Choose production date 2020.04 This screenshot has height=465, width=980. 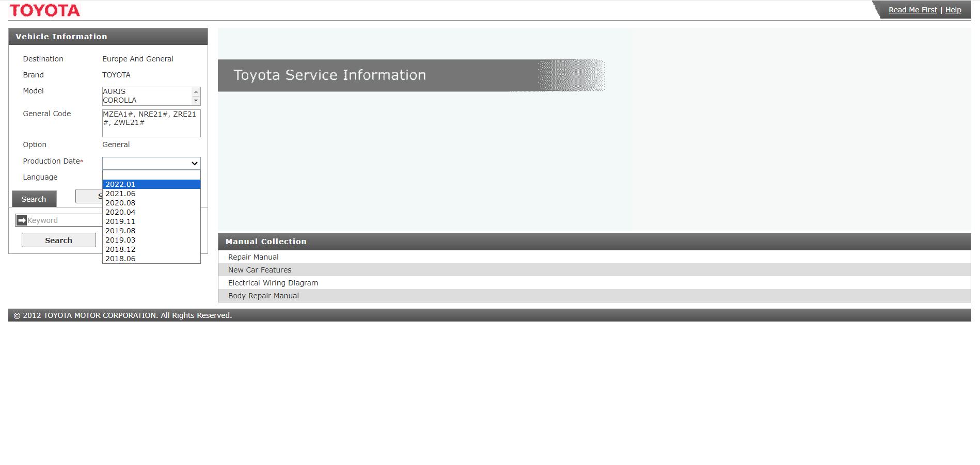pos(151,212)
